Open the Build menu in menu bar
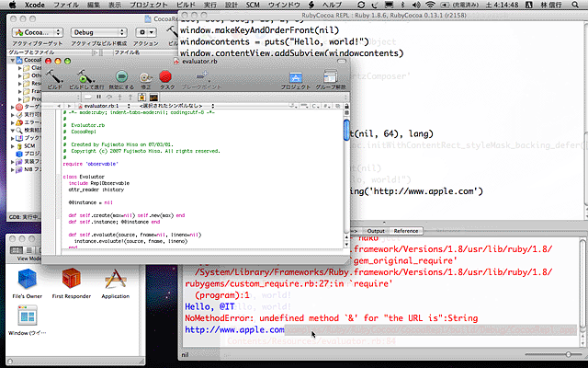Screen dimensions: 588x368 tap(186, 5)
